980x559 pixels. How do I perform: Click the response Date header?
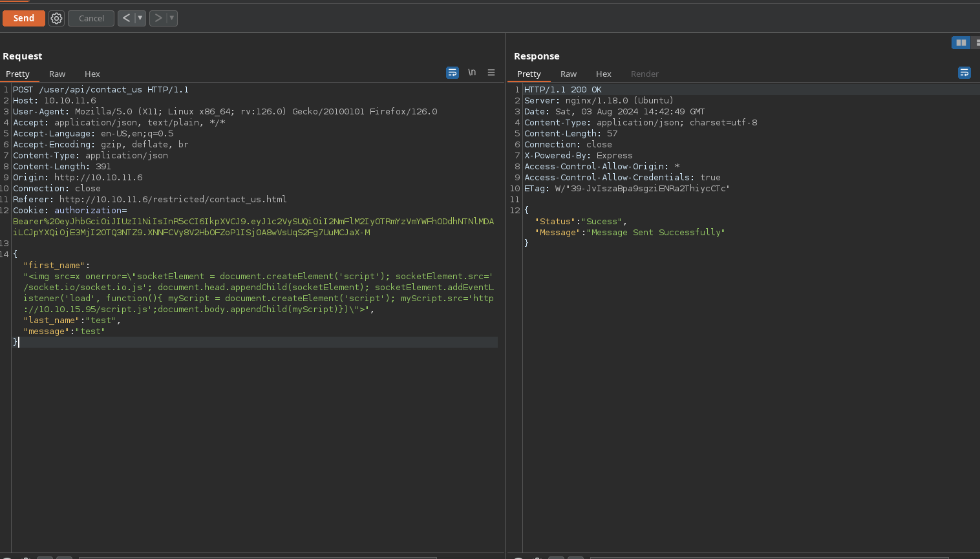click(614, 111)
